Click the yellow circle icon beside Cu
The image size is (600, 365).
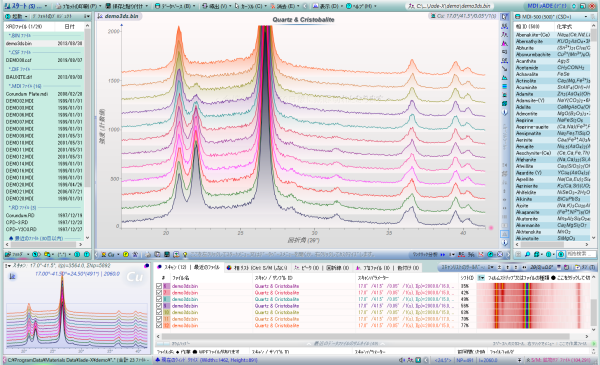[x=126, y=254]
